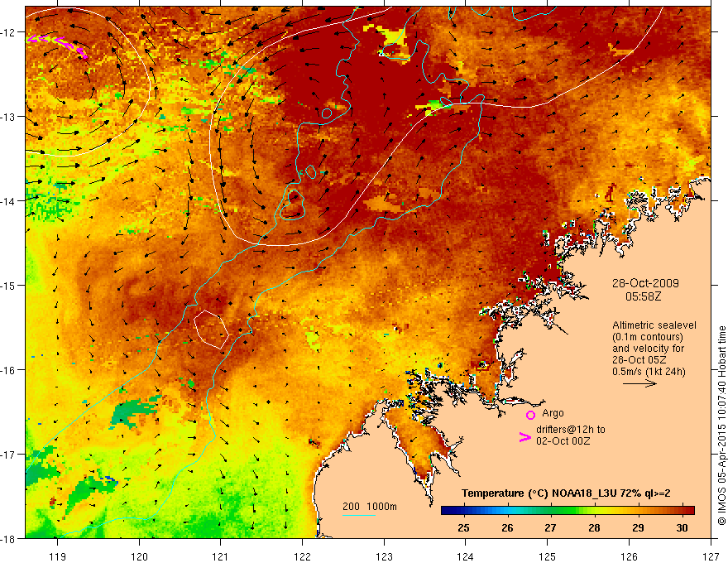Click latitude axis label -17

[9, 454]
